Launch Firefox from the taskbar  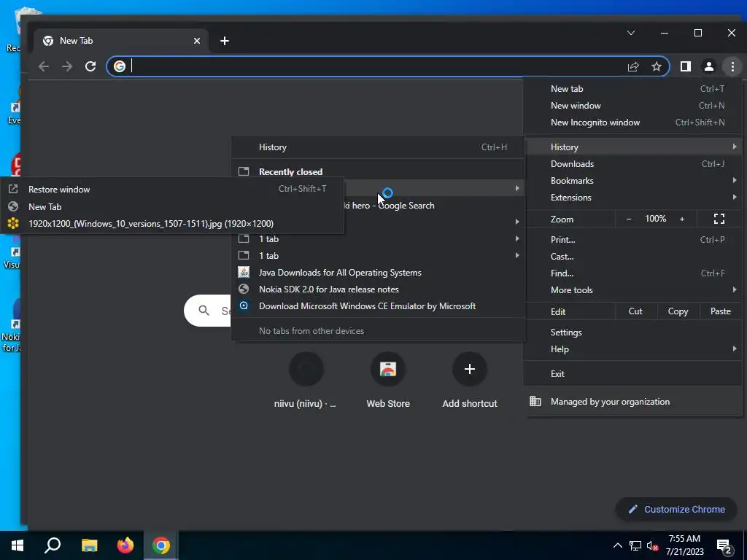pyautogui.click(x=125, y=545)
